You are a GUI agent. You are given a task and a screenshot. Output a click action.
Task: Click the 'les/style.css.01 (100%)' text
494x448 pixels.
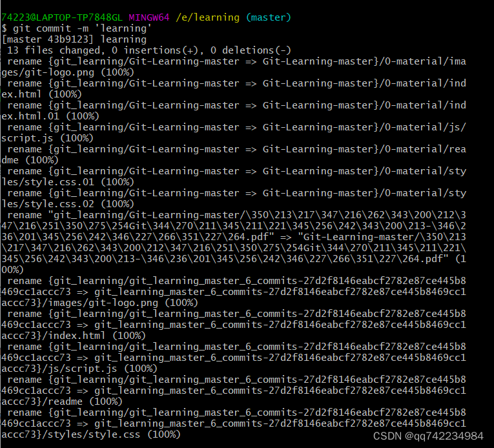(x=68, y=182)
